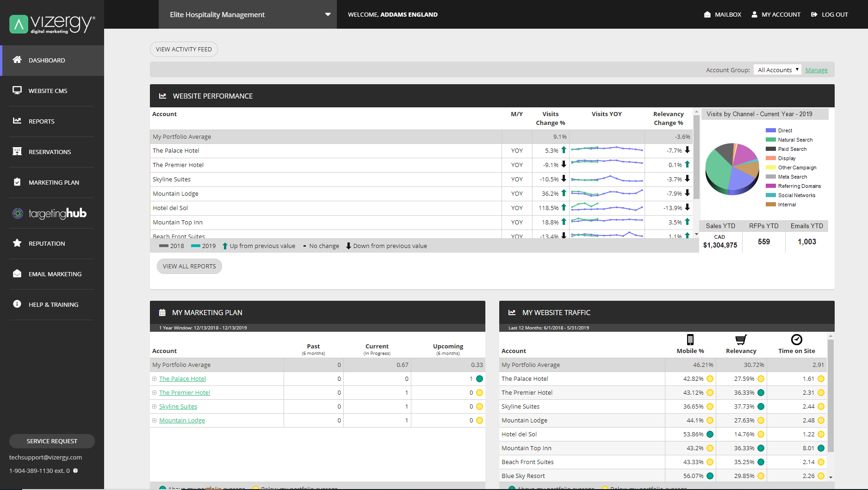
Task: Click Mountain Top Inn relevancy up arrow
Action: [x=687, y=222]
